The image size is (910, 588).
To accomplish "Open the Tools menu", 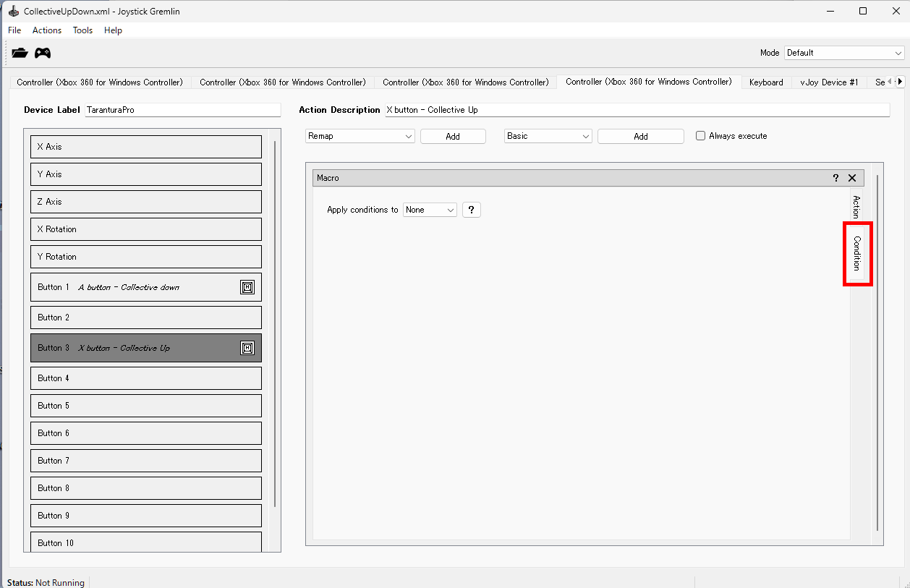I will (82, 30).
